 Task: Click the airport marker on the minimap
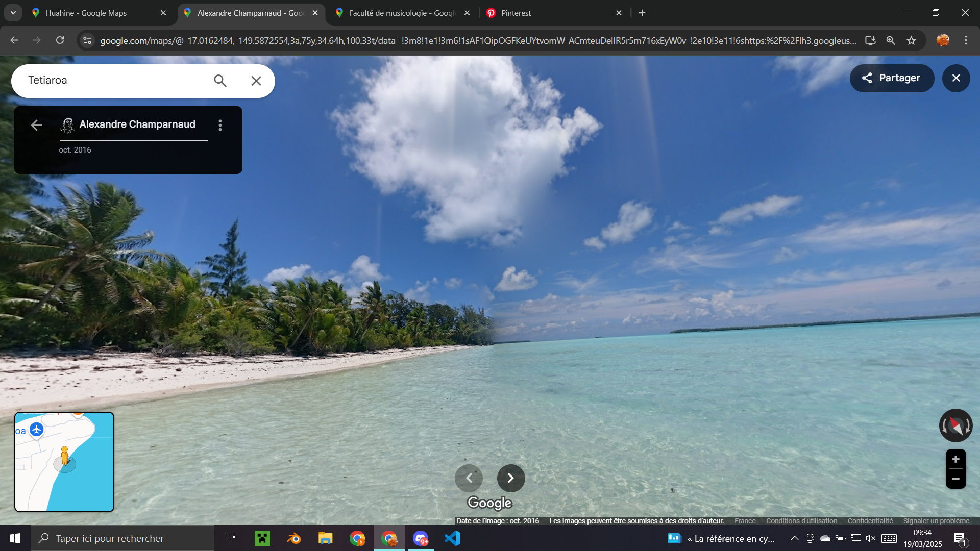pyautogui.click(x=36, y=430)
